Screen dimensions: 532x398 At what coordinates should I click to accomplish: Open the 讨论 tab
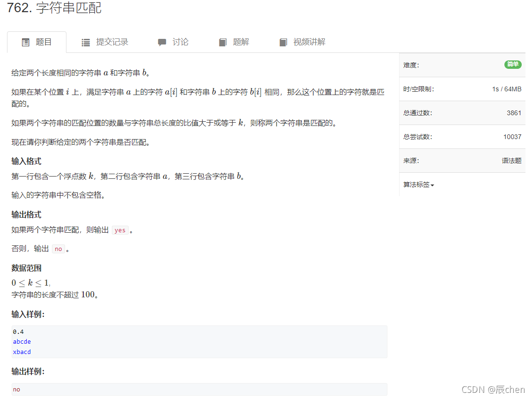(181, 42)
